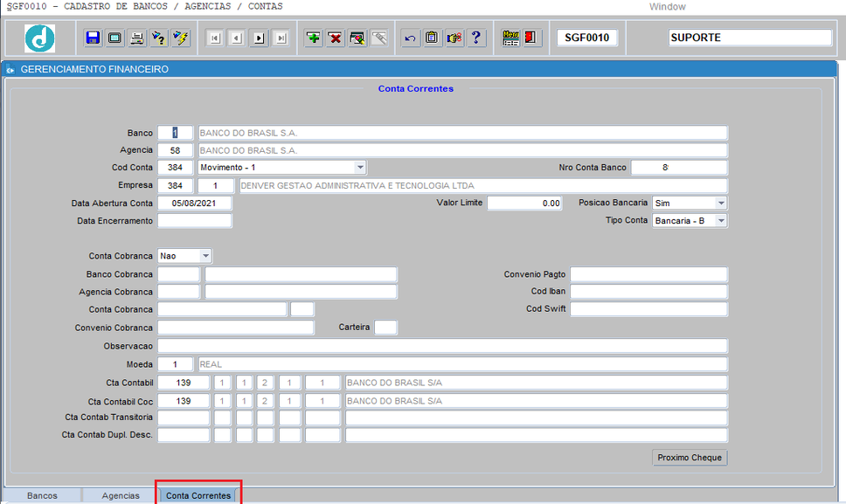
Task: Switch to the Agencias tab
Action: (x=121, y=495)
